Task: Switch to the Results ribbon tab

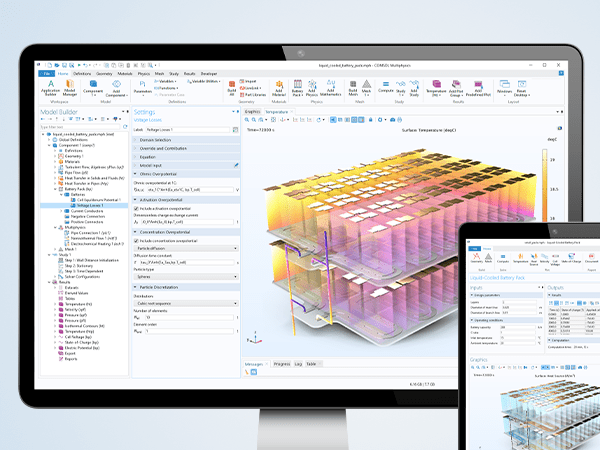Action: (190, 73)
